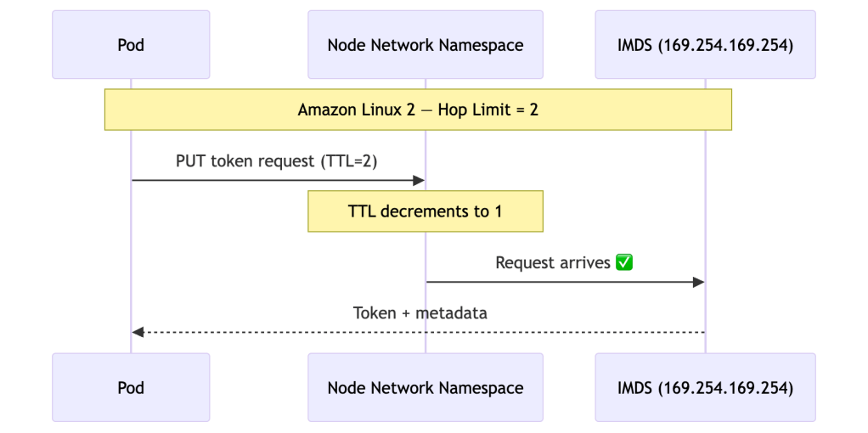Click PUT token request (TTL=2) label
This screenshot has height=433, width=868.
coord(276,161)
